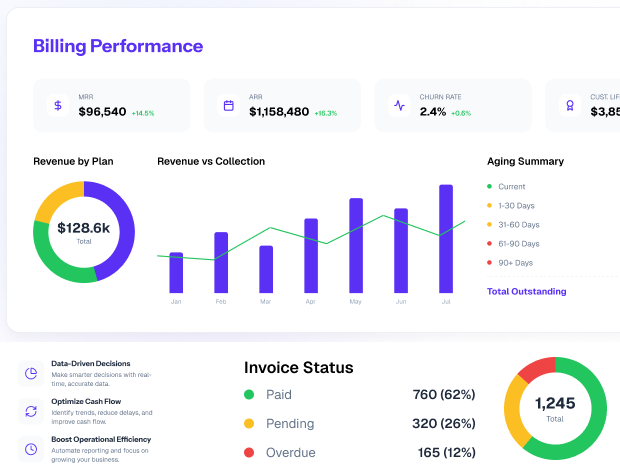This screenshot has height=470, width=620.
Task: Click the yellow Pending status dot
Action: 249,423
